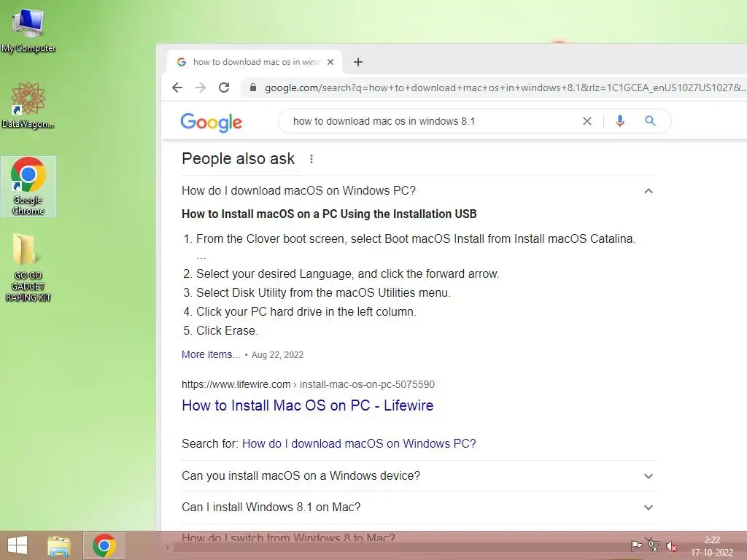Select the 'how to download mac os in win' tab
The image size is (747, 560).
tap(255, 62)
